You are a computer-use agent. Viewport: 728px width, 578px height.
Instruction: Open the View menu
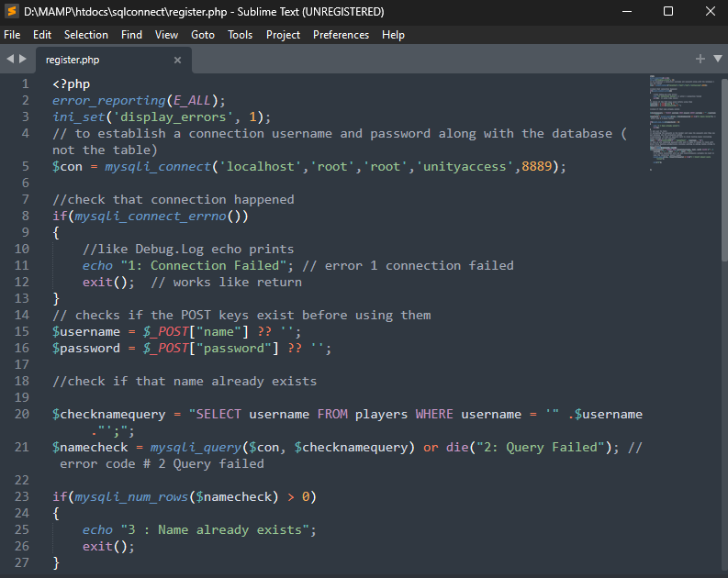pos(167,35)
